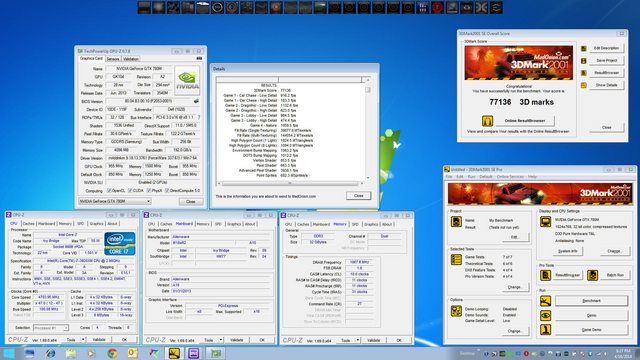Screen dimensions: 640x360
Task: Click the Show Details button in Overall Score
Action: tap(606, 85)
